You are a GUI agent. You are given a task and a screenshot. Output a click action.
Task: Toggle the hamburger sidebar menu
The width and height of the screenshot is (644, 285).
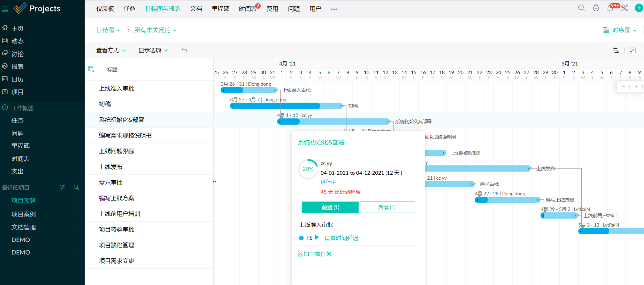coord(5,9)
